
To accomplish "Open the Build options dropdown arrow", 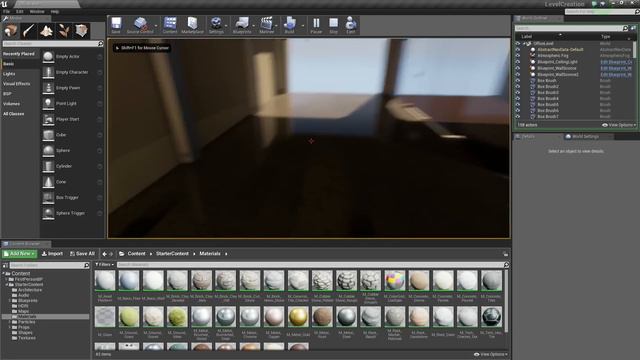I will [x=303, y=26].
